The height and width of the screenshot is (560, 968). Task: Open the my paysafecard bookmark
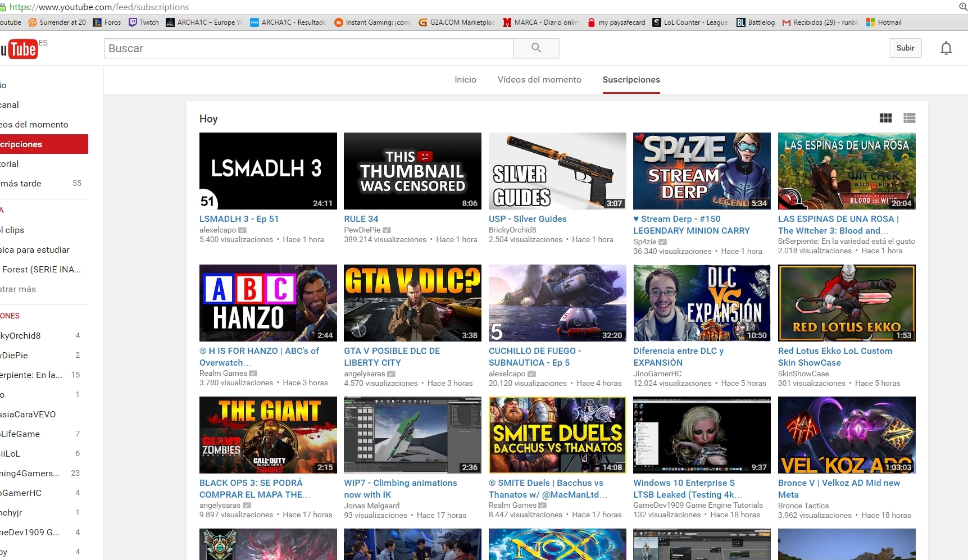[x=616, y=22]
